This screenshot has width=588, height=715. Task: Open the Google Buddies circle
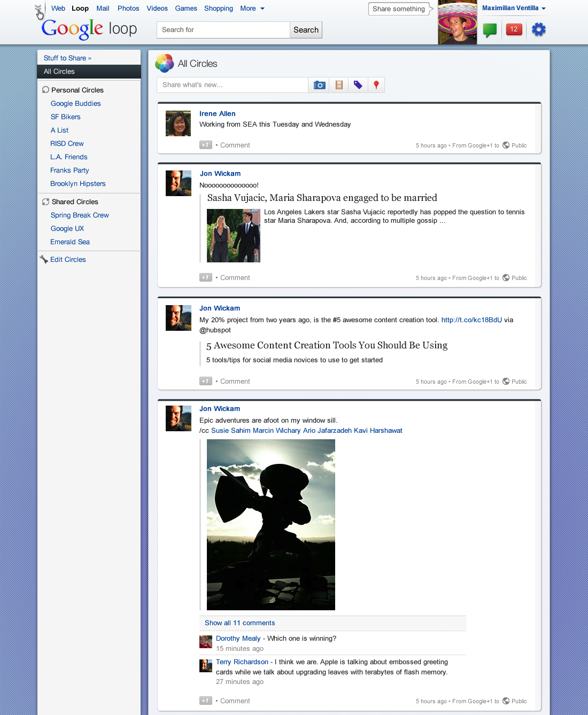coord(75,104)
